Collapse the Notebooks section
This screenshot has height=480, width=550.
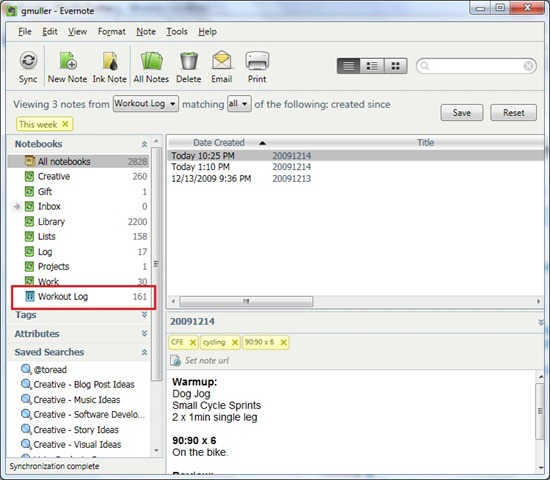(x=144, y=144)
